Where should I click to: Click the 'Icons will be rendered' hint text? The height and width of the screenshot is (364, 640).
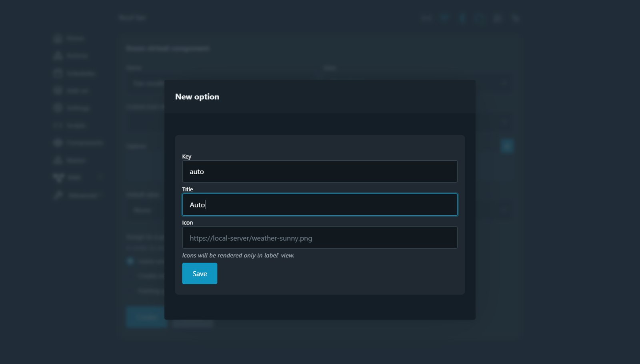[x=238, y=255]
